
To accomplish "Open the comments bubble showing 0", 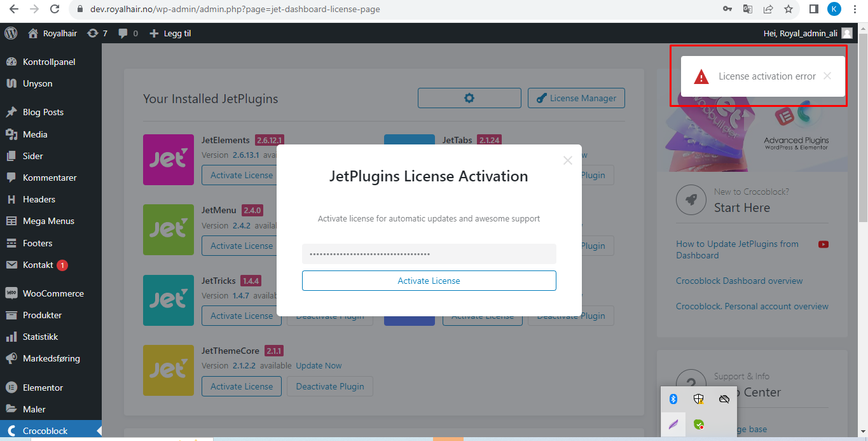I will (128, 33).
